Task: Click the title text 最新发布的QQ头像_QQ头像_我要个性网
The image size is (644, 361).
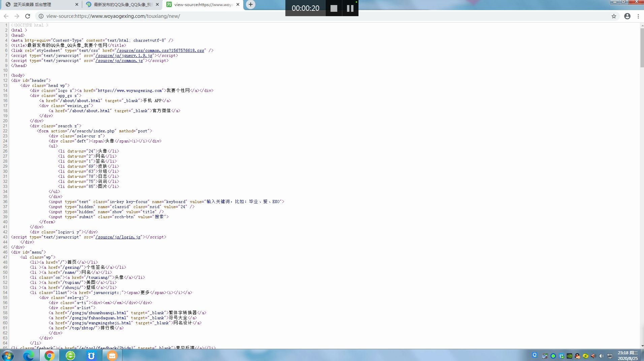Action: coord(67,45)
